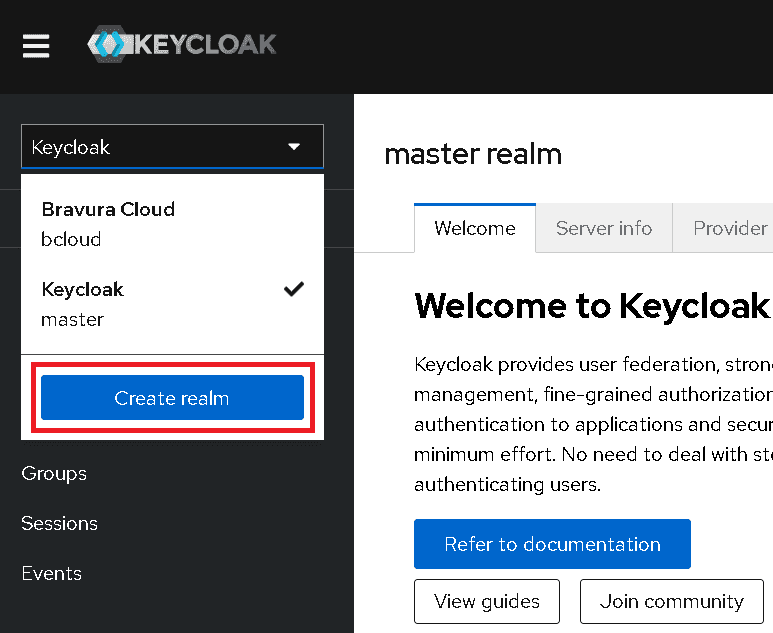The width and height of the screenshot is (773, 633).
Task: Switch to the Welcome tab
Action: tap(475, 228)
